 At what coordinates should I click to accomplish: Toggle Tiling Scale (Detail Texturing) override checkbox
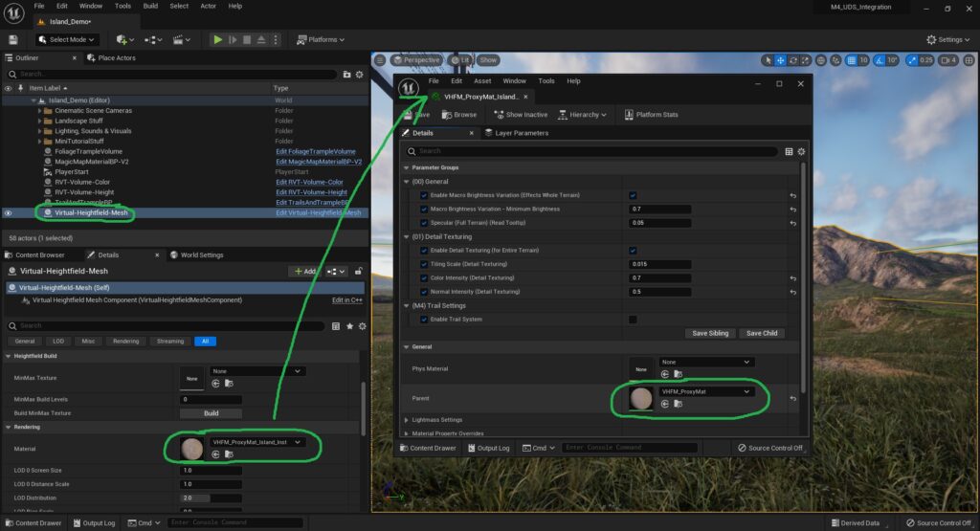tap(424, 264)
